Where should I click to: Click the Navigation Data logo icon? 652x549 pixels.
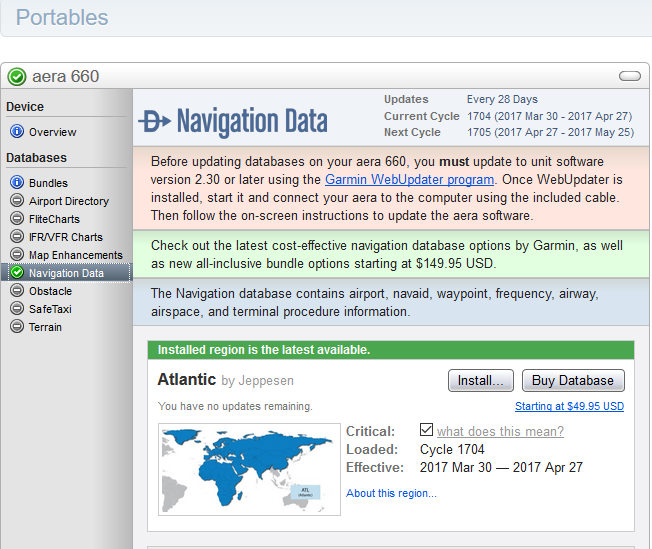(154, 121)
